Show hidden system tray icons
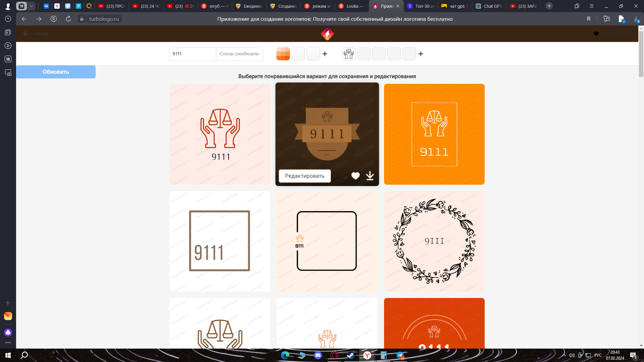Screen dimensions: 644x362 pyautogui.click(x=563, y=355)
